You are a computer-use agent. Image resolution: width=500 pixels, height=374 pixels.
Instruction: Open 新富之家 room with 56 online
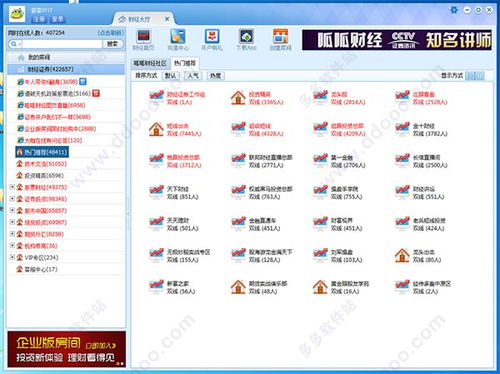pos(172,287)
